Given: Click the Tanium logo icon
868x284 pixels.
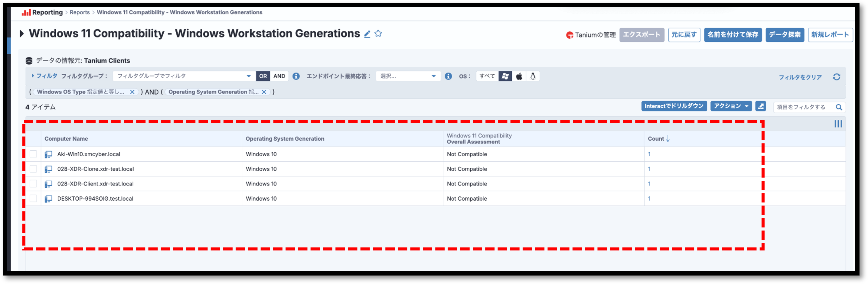Looking at the screenshot, I should [569, 35].
